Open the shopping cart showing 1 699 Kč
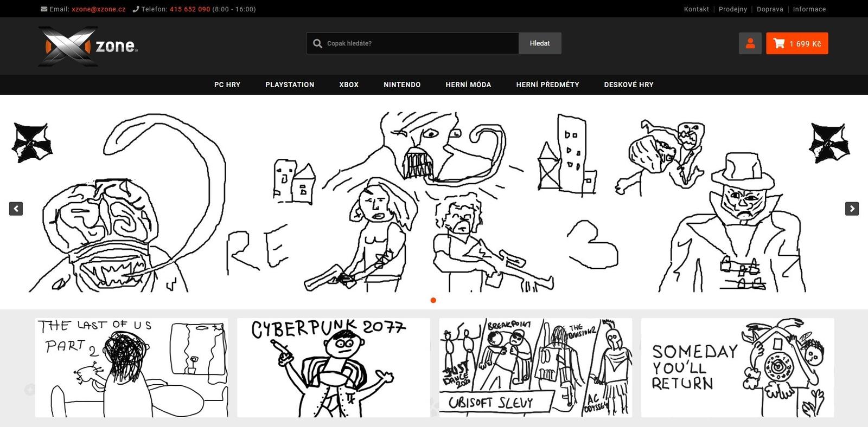868x427 pixels. (796, 43)
